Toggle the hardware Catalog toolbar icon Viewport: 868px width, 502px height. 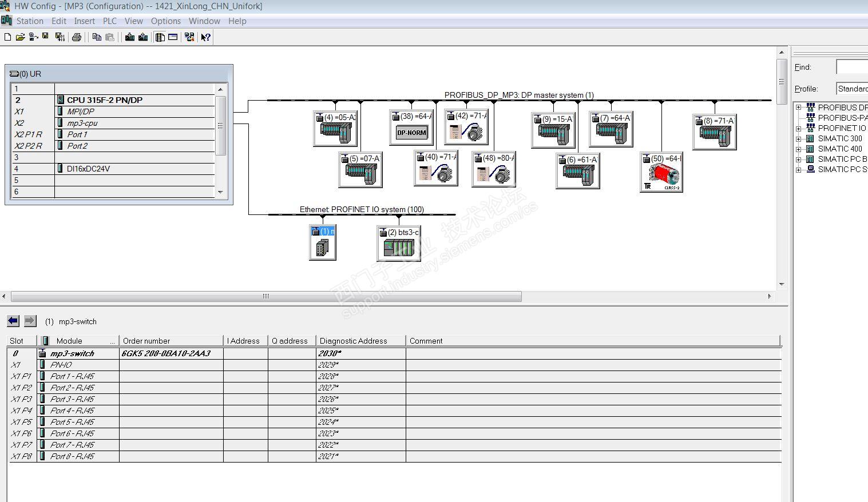[x=160, y=37]
